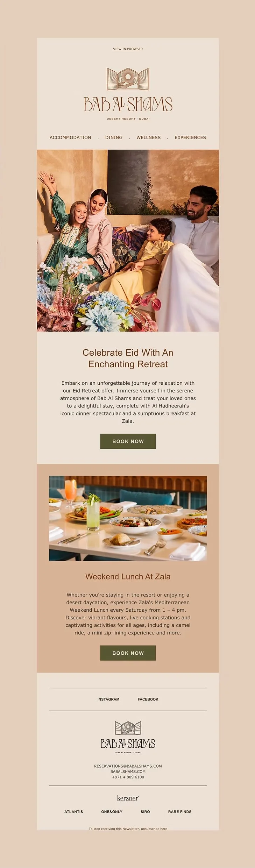Open the Atlantis brand link
This screenshot has width=255, height=868.
73,812
